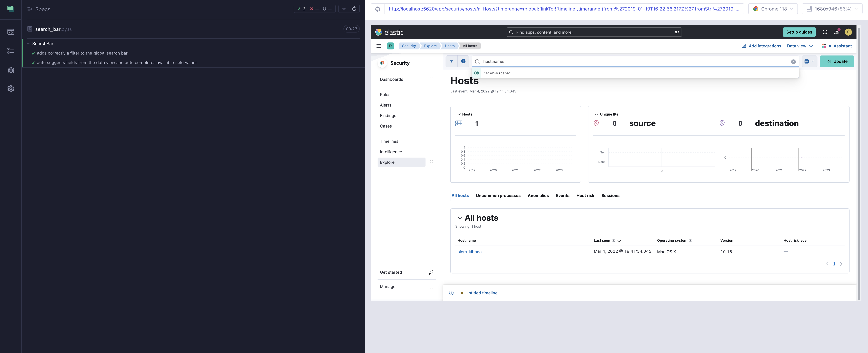Open the Cypress Debug bug icon
Screen dimensions: 868x353
point(11,70)
